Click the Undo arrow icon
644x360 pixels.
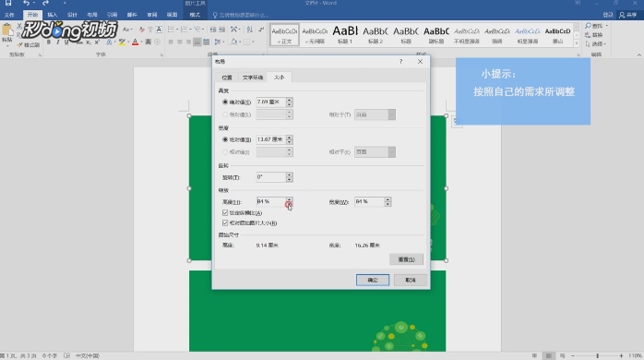[x=26, y=4]
